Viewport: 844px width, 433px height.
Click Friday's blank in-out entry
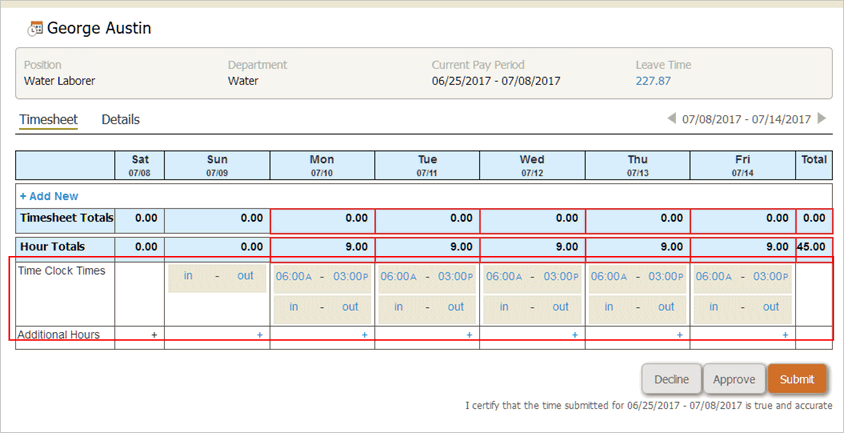[742, 309]
